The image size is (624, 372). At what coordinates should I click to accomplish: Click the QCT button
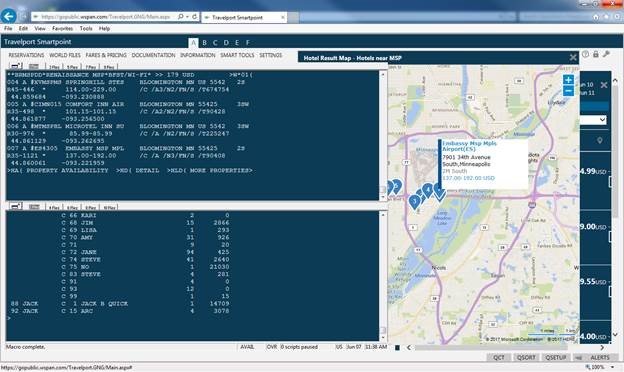(x=499, y=357)
